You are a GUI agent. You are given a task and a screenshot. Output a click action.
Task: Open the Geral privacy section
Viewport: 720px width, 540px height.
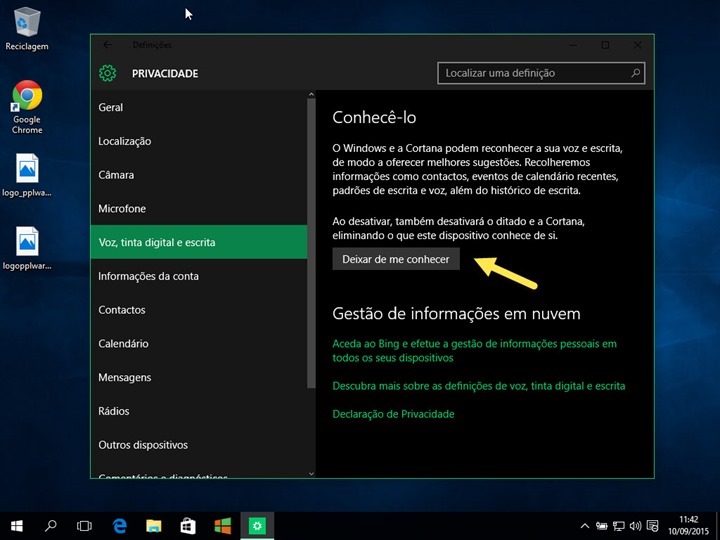(x=199, y=107)
